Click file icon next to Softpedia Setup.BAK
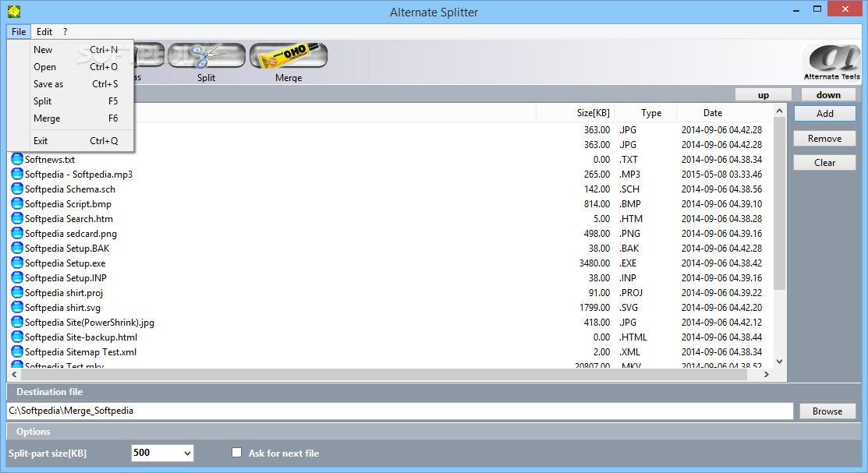The width and height of the screenshot is (868, 473). point(17,249)
